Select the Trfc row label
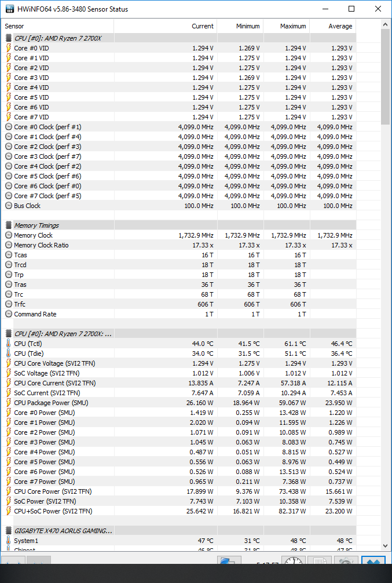This screenshot has width=392, height=583. pyautogui.click(x=20, y=304)
